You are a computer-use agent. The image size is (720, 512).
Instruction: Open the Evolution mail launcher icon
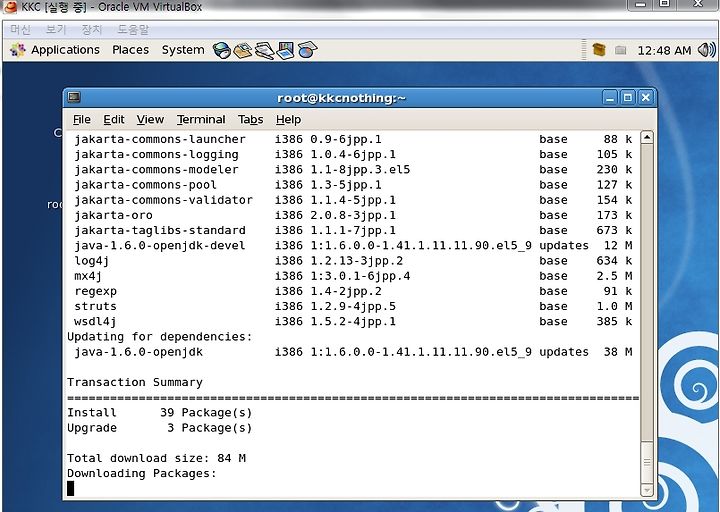point(242,50)
